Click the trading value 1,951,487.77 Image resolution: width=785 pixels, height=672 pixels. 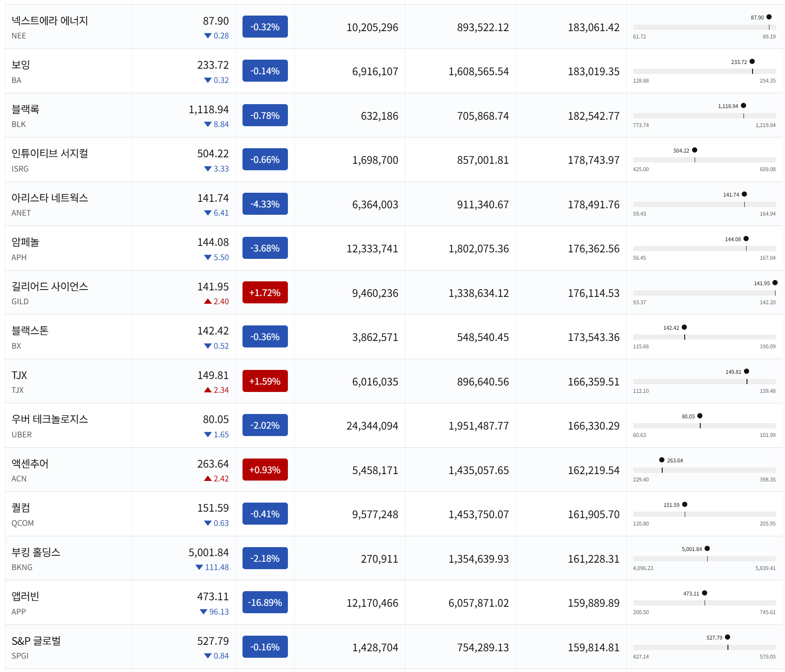479,426
